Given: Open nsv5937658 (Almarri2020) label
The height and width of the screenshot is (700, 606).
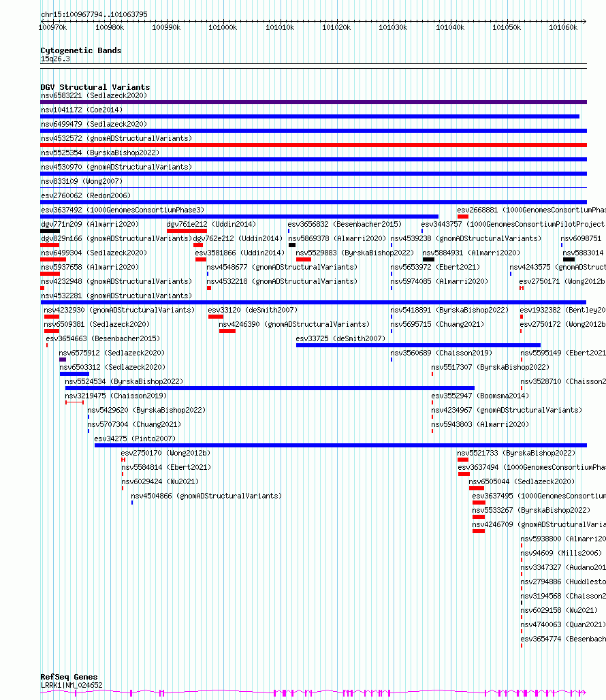Looking at the screenshot, I should click(90, 267).
